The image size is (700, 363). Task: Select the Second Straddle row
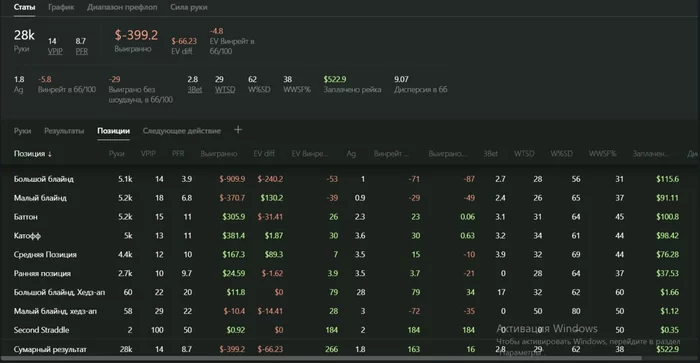350,330
